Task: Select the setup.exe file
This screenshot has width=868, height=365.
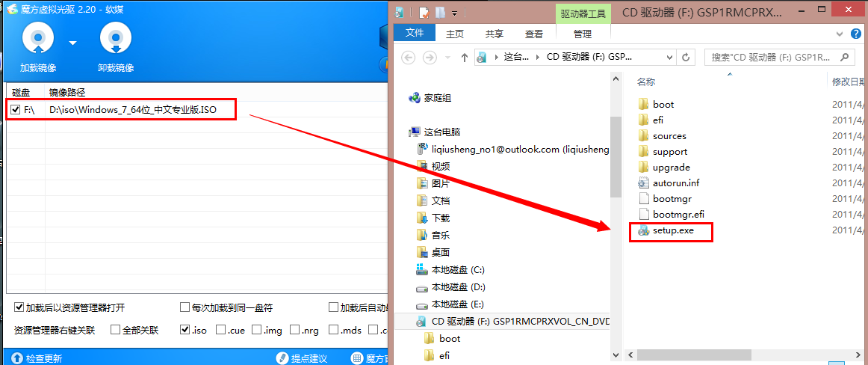Action: click(666, 230)
